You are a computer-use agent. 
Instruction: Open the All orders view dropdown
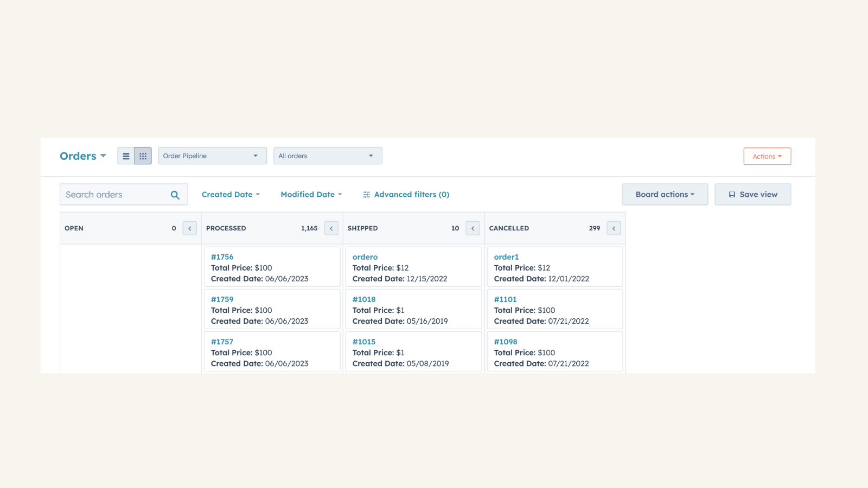[x=327, y=156]
